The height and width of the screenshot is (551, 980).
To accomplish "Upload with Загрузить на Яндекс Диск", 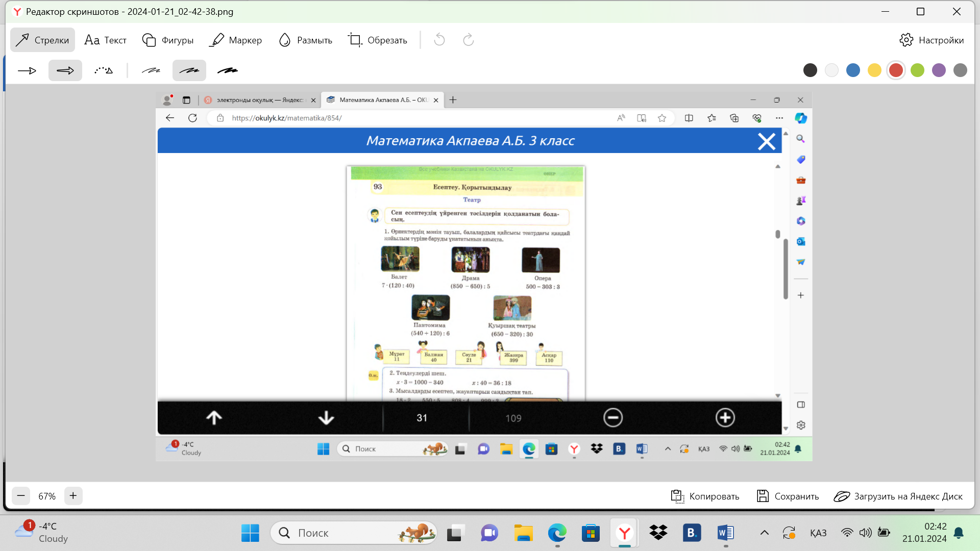I will pyautogui.click(x=898, y=496).
